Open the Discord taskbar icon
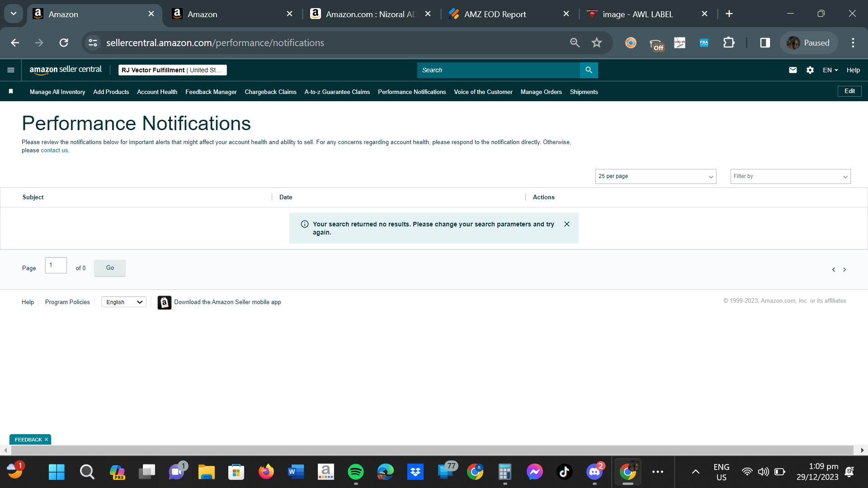This screenshot has width=868, height=488. click(x=594, y=472)
